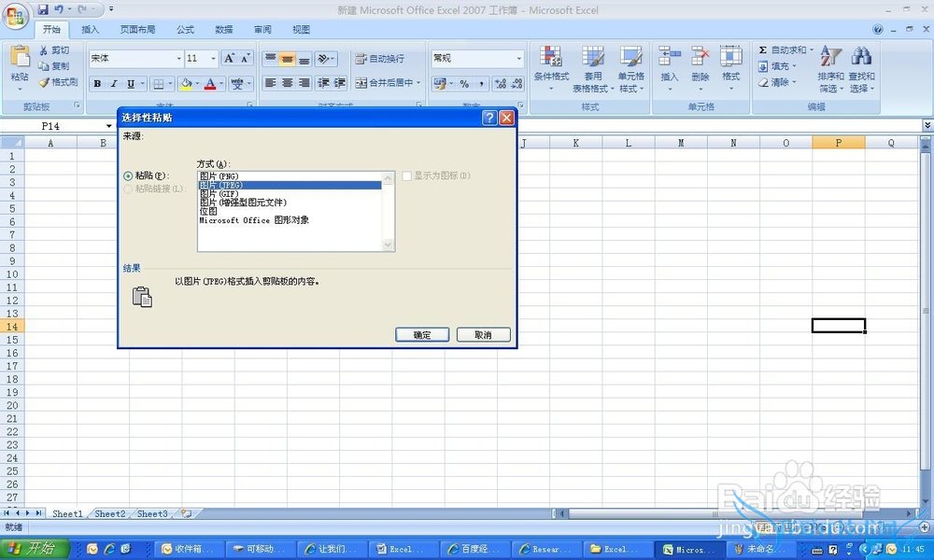Switch to the Review (审阅) tab
Viewport: 934px width, 560px height.
click(262, 29)
